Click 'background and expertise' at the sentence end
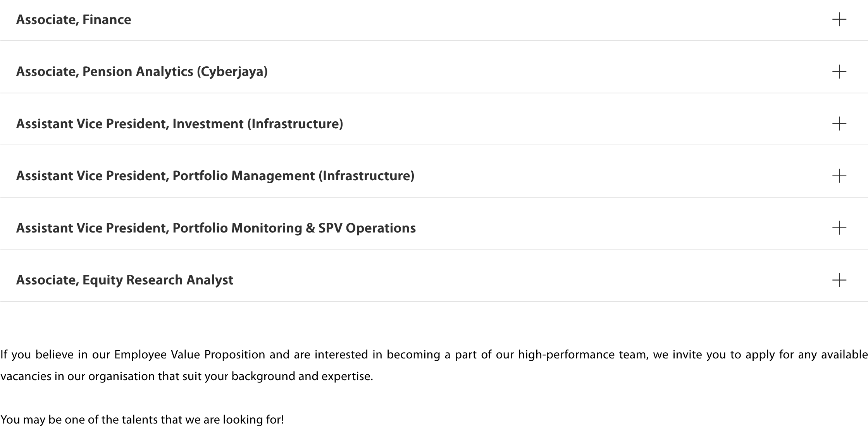Viewport: 868px width, 434px height. tap(302, 376)
